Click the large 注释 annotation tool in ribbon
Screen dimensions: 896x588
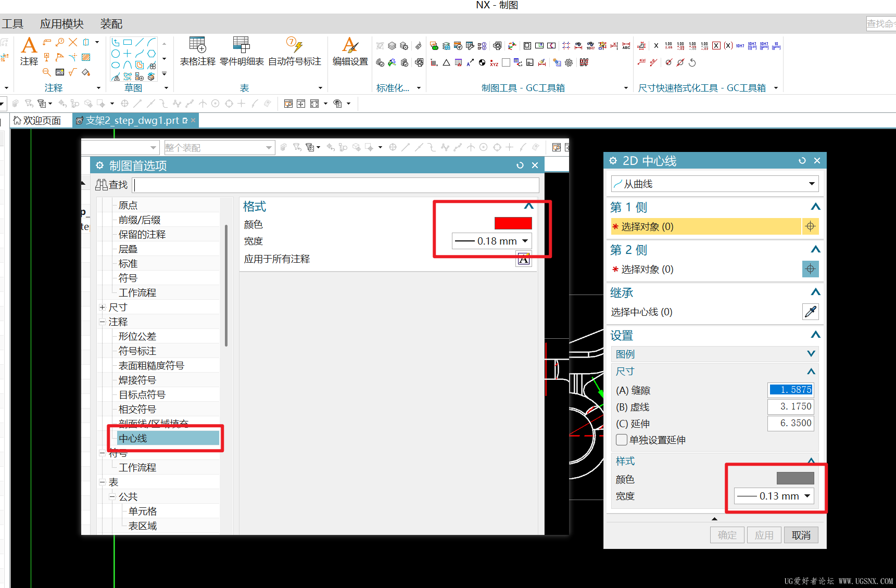click(29, 52)
